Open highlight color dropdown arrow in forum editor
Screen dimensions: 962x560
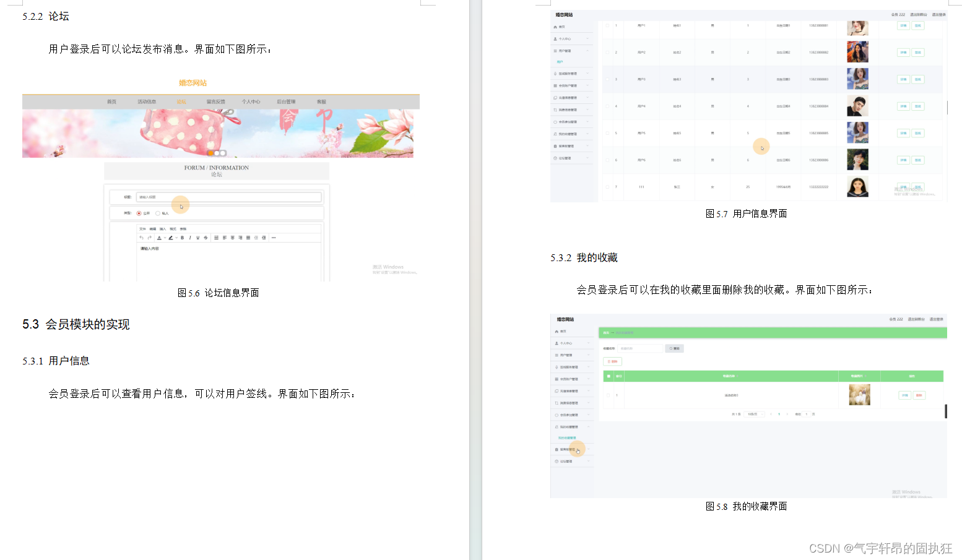pos(176,238)
